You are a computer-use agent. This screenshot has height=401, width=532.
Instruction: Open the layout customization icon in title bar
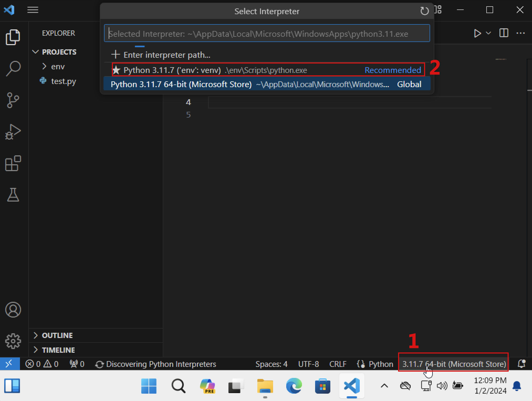(x=438, y=10)
